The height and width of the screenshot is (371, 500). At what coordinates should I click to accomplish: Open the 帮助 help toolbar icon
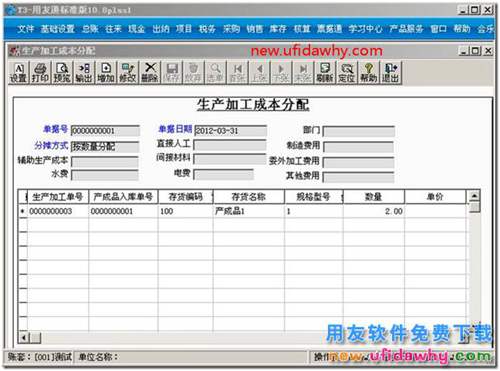369,72
